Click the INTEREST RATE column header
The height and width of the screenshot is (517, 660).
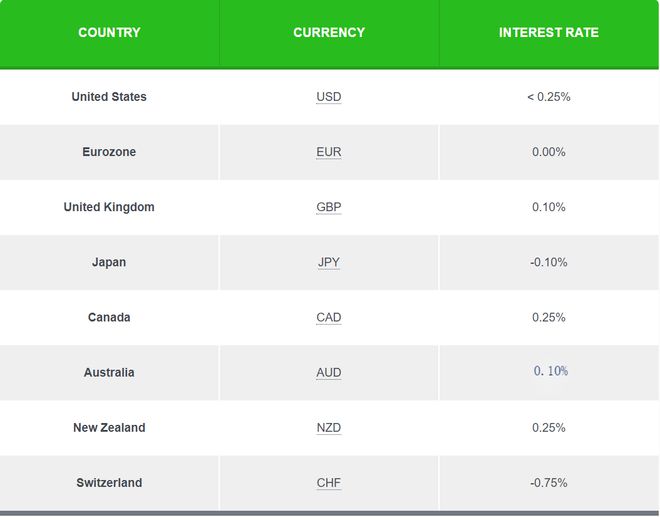548,32
